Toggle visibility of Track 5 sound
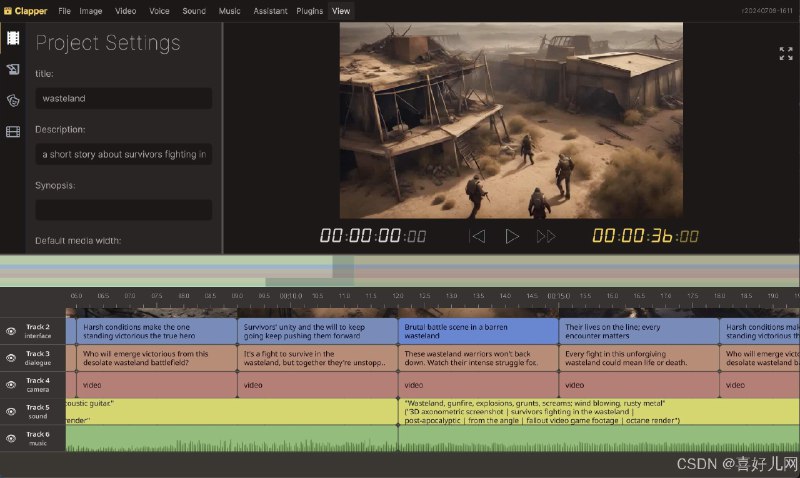 pos(11,411)
